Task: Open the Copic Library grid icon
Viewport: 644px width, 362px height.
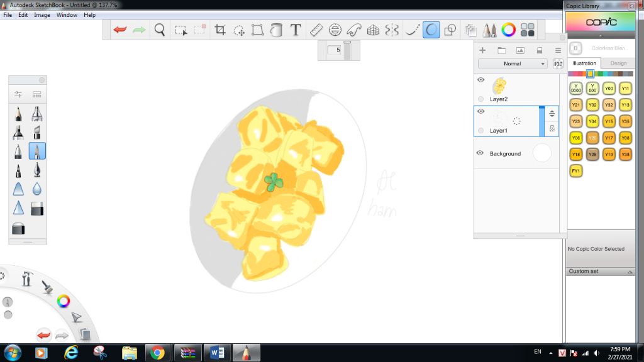Action: pos(528,30)
